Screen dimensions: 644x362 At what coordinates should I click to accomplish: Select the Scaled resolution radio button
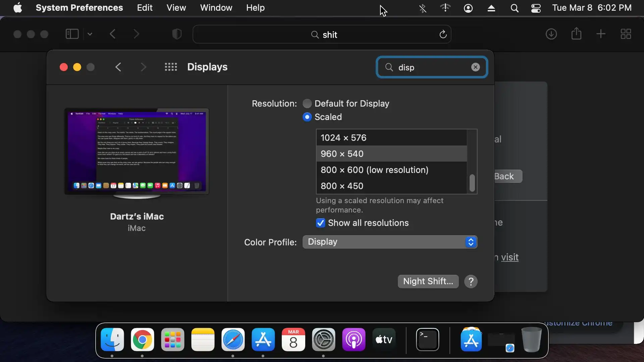307,117
